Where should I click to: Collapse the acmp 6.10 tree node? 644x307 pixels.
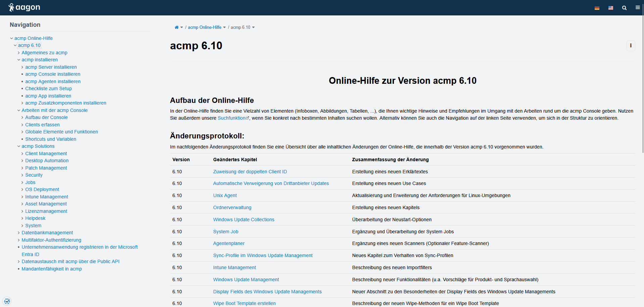coord(15,46)
